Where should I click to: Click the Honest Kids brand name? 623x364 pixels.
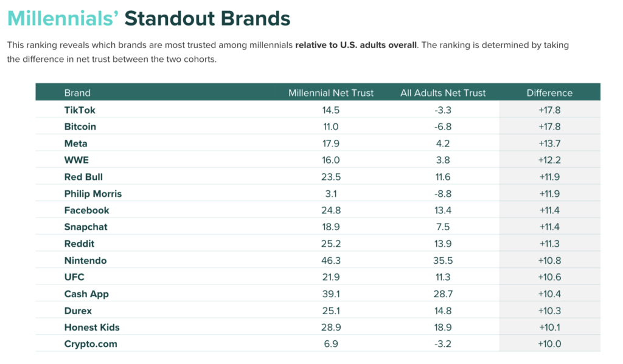tap(92, 328)
